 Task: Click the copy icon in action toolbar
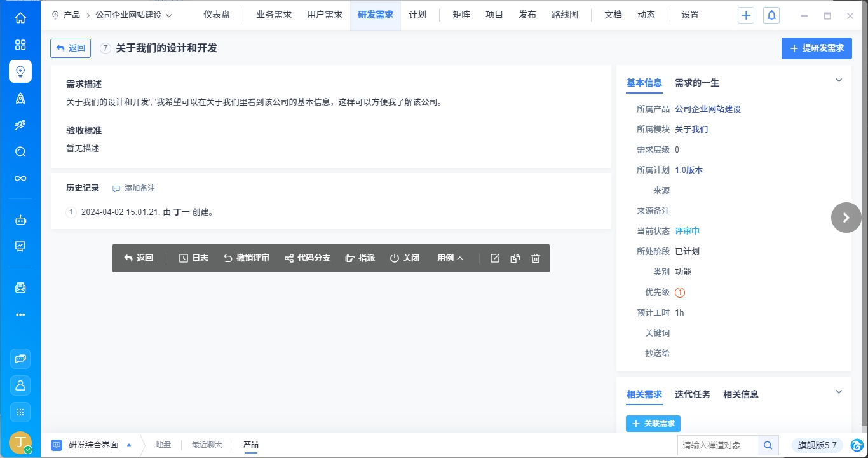515,258
